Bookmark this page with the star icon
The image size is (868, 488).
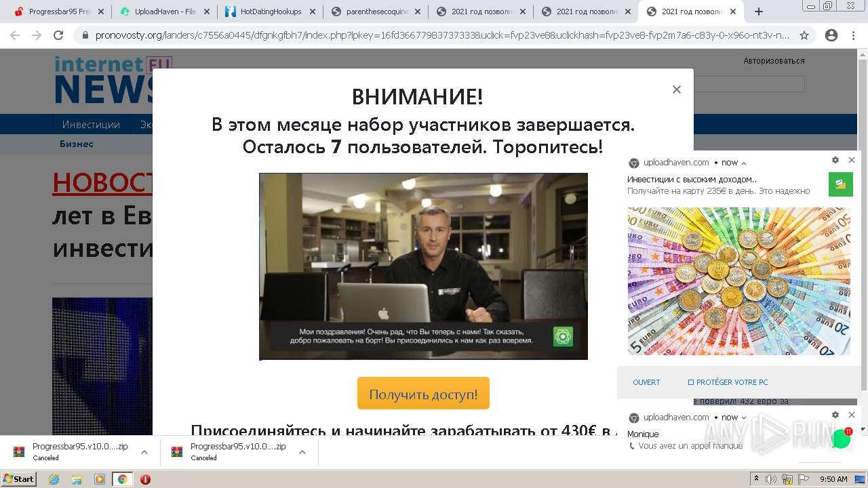coord(804,35)
